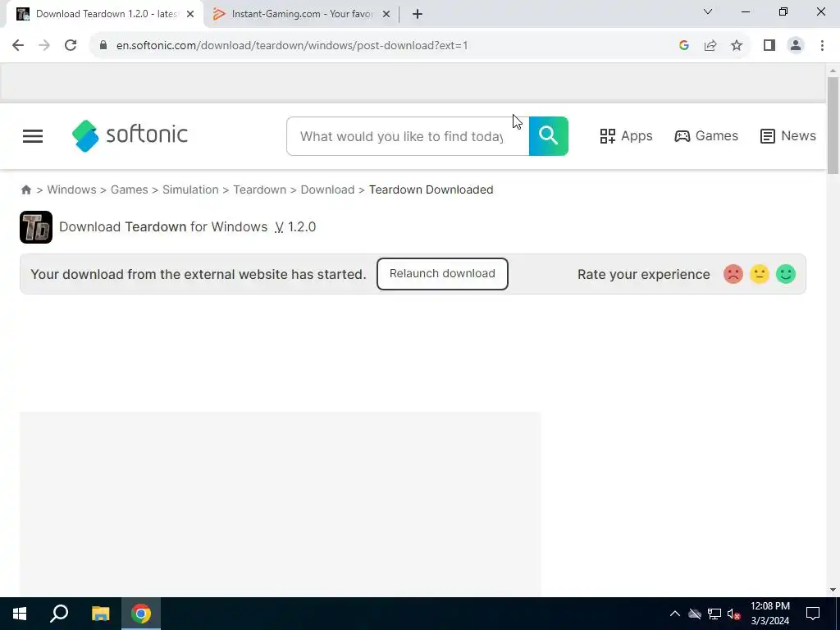Rate experience with yellow neutral face
Viewport: 840px width, 630px height.
click(759, 274)
